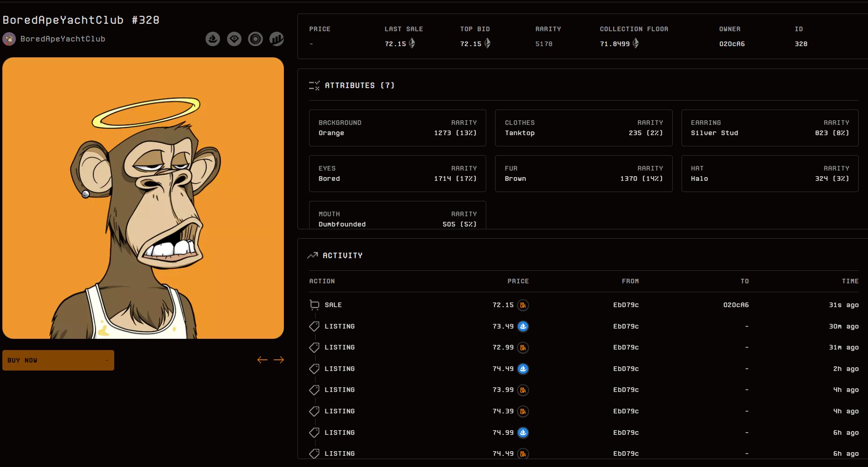The width and height of the screenshot is (868, 467).
Task: Click tag icon on 73.49 listing row
Action: pyautogui.click(x=315, y=326)
